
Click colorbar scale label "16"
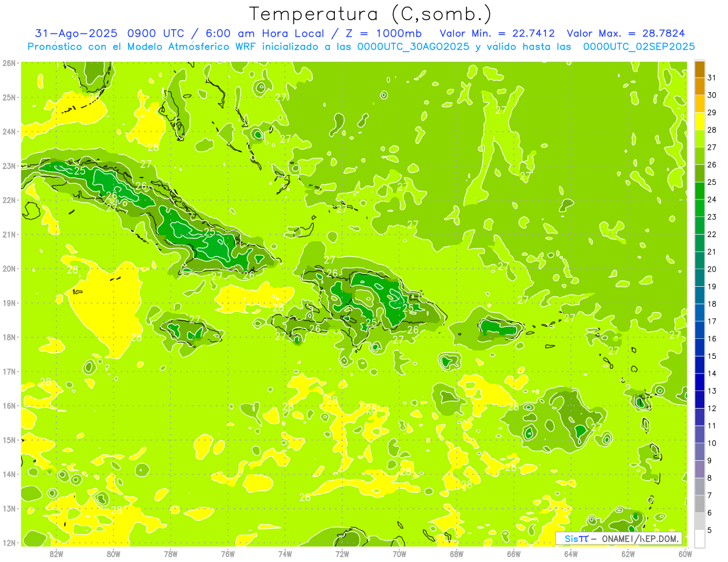pyautogui.click(x=712, y=339)
